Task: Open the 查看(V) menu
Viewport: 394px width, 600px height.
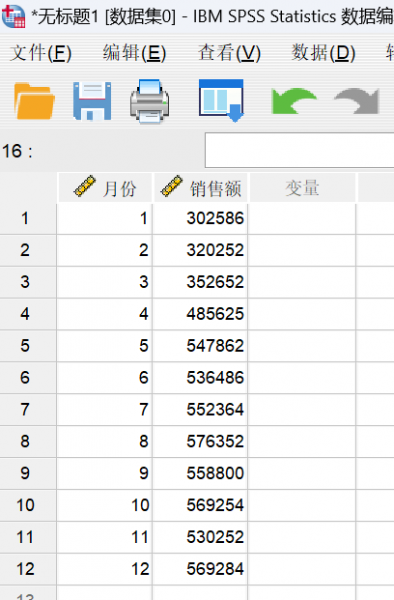Action: tap(229, 52)
